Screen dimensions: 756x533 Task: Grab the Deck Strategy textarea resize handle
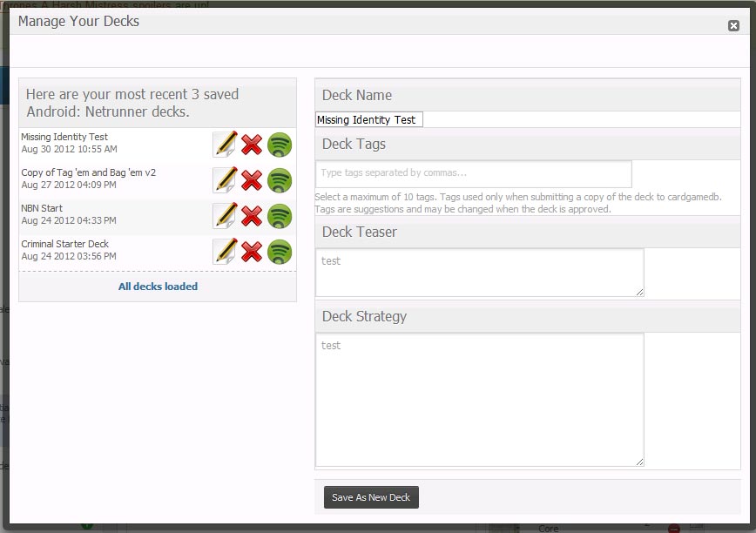click(x=640, y=462)
